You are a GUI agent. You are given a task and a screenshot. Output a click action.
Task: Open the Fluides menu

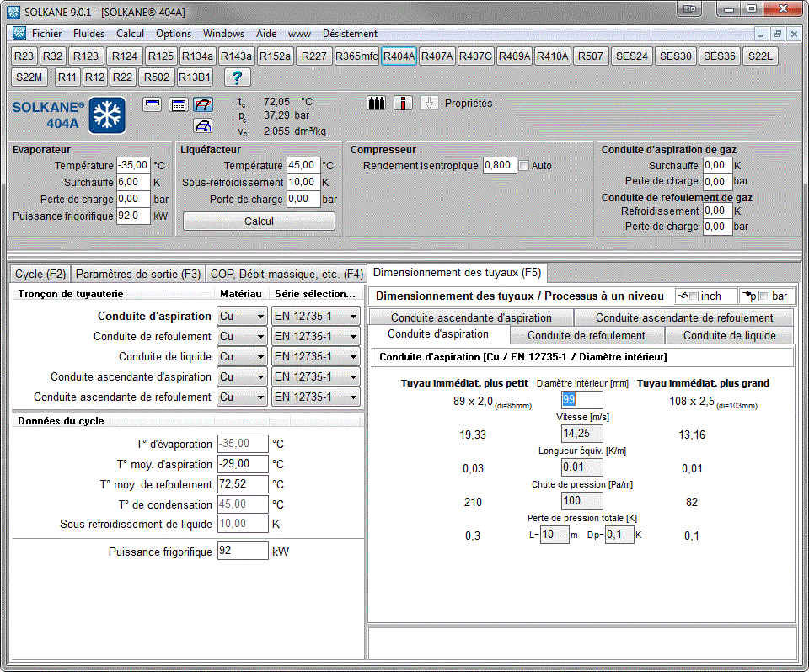coord(88,34)
